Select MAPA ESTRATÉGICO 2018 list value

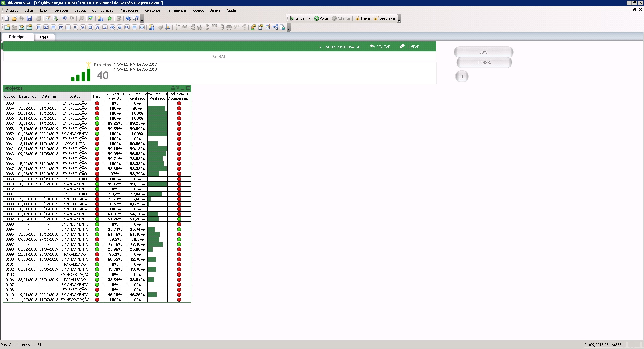click(x=135, y=69)
